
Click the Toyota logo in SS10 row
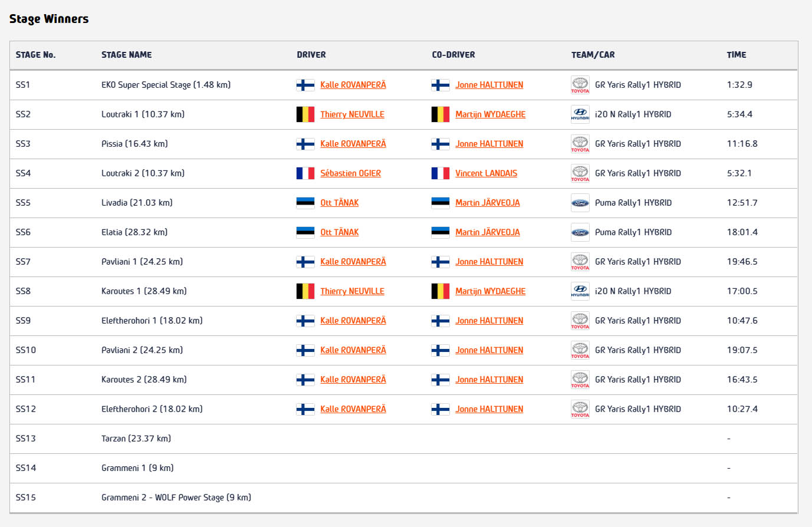[x=580, y=350]
